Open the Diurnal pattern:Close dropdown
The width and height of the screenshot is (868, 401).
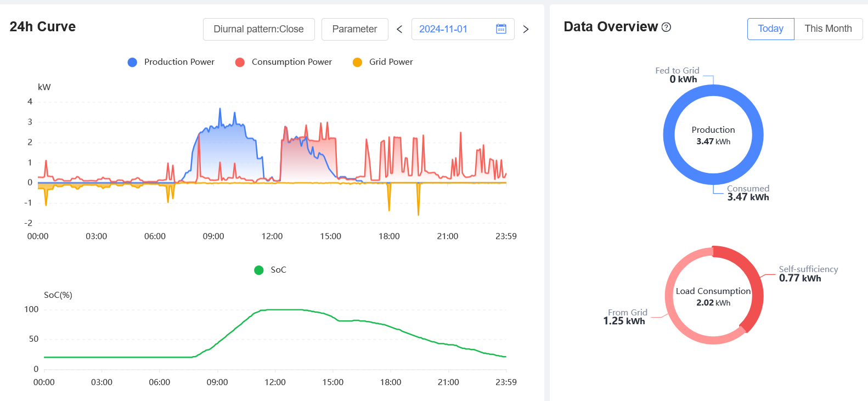pyautogui.click(x=258, y=29)
